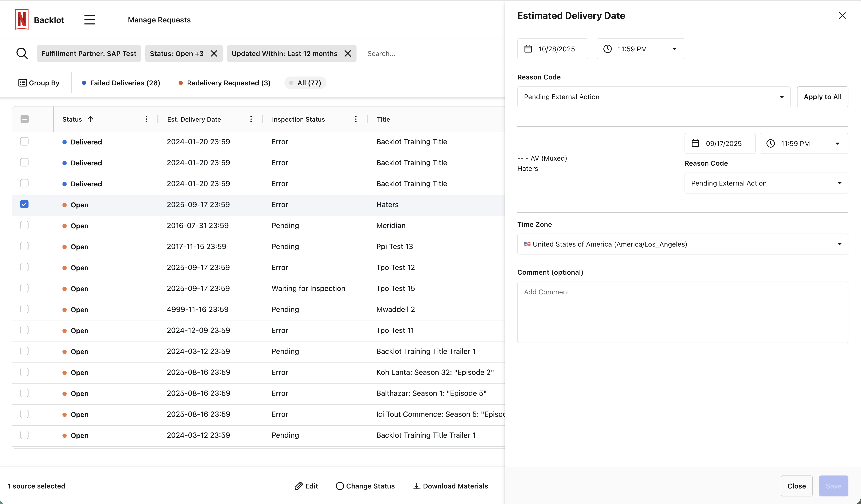Toggle the select-all header checkbox

point(25,119)
